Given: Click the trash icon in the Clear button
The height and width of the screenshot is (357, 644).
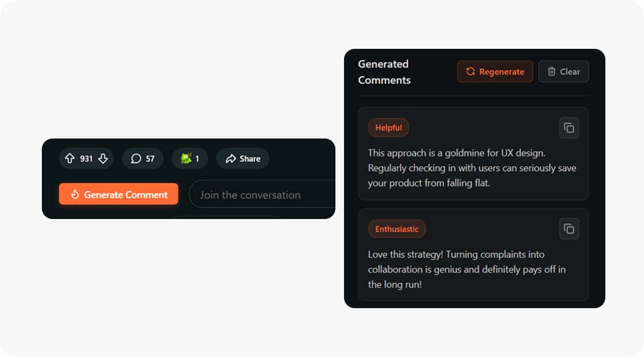Looking at the screenshot, I should coord(552,71).
